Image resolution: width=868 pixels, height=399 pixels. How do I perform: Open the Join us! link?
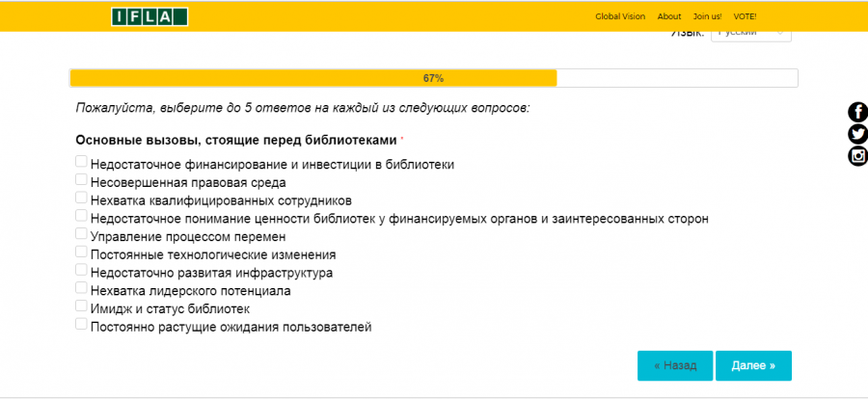(x=708, y=16)
